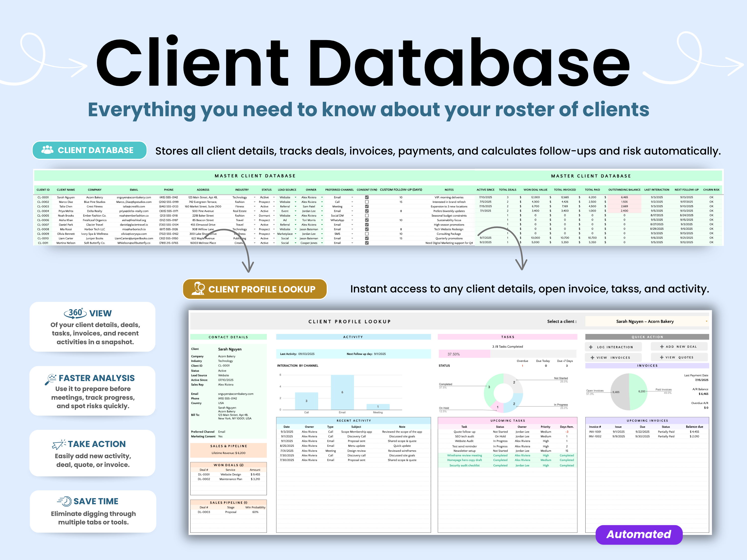
Task: Click the Client Name column header
Action: 66,190
